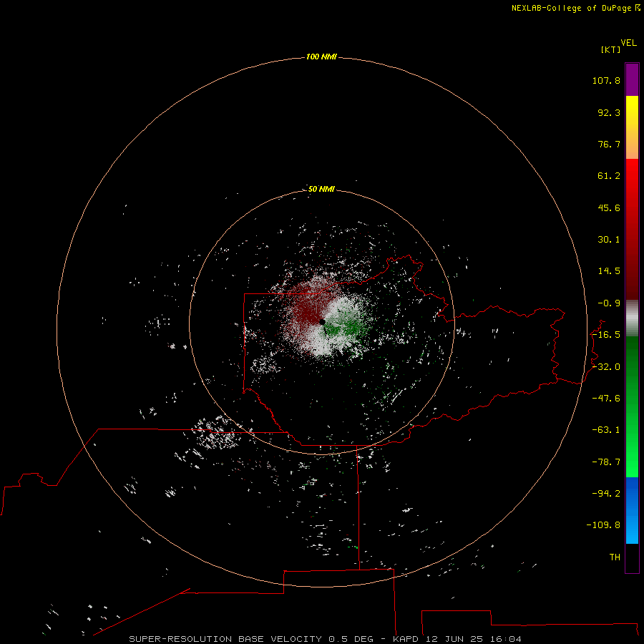
Task: Click the [KT] units label
Action: click(611, 49)
